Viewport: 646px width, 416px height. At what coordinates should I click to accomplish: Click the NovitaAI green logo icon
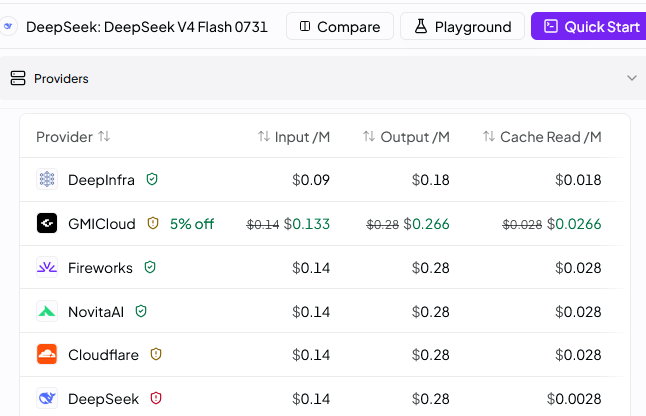pos(47,311)
